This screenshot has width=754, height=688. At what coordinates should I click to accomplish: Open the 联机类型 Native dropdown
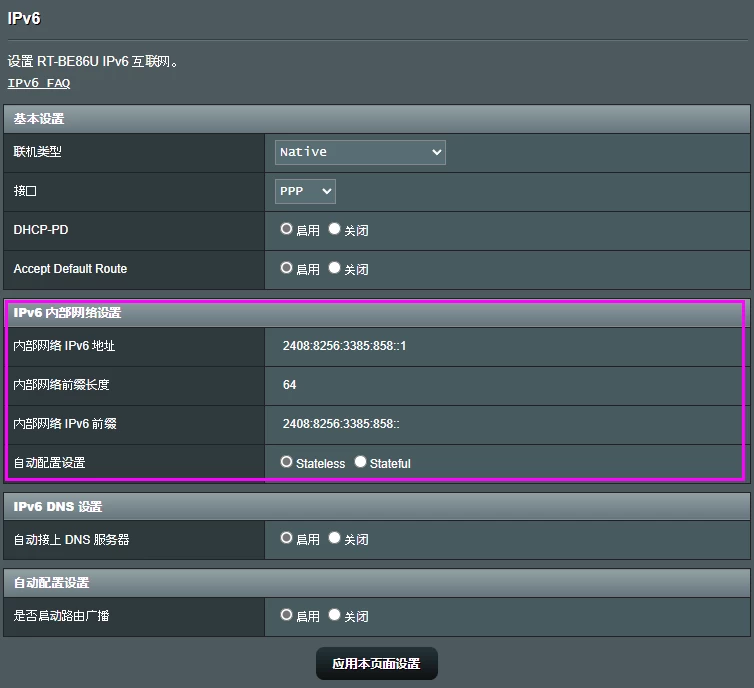click(360, 152)
